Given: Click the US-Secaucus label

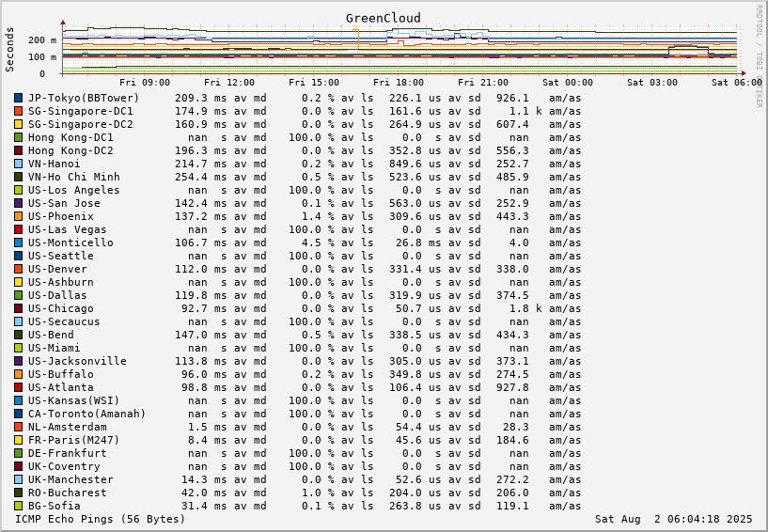Looking at the screenshot, I should (x=64, y=321).
